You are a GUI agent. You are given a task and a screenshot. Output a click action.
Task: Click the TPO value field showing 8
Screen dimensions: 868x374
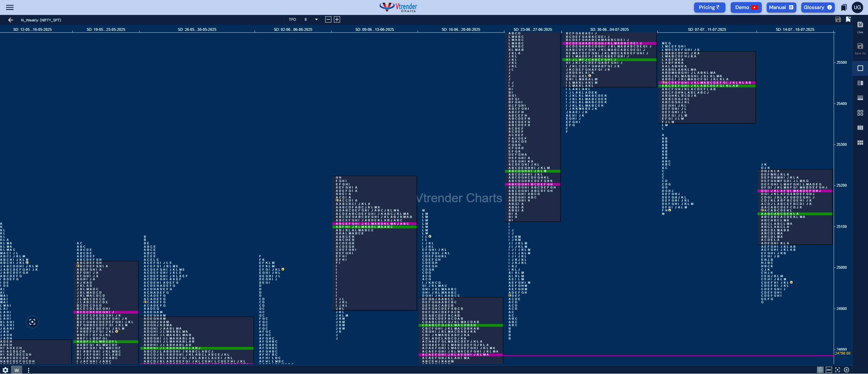tap(306, 19)
